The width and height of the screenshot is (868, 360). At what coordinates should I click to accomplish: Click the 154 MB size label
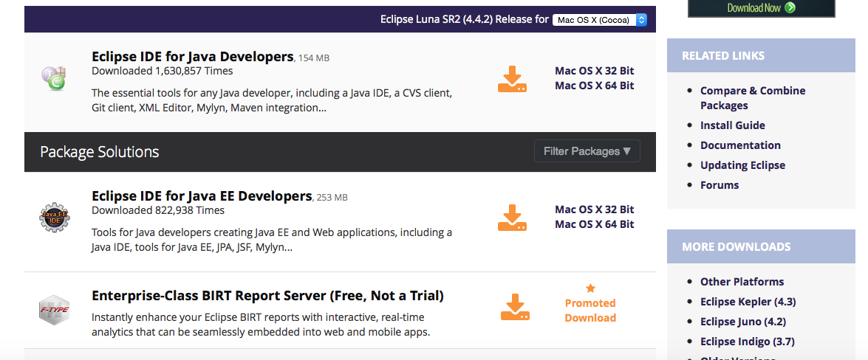point(314,58)
